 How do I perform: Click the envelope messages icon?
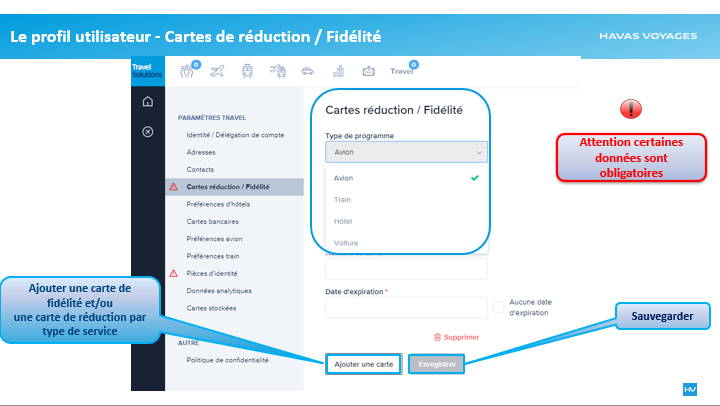pyautogui.click(x=368, y=71)
